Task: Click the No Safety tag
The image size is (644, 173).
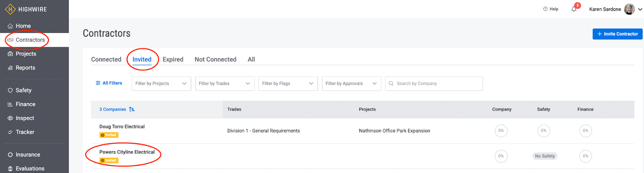Action: (545, 156)
